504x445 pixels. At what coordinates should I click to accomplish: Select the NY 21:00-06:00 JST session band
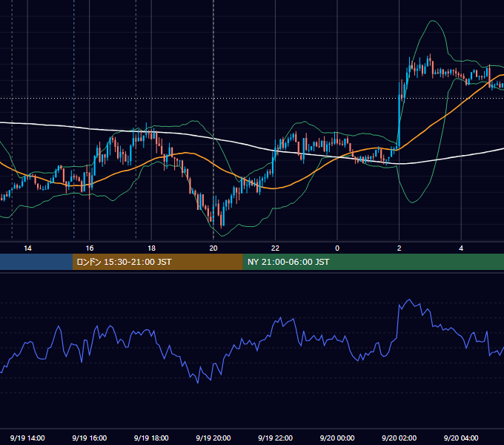pyautogui.click(x=373, y=262)
